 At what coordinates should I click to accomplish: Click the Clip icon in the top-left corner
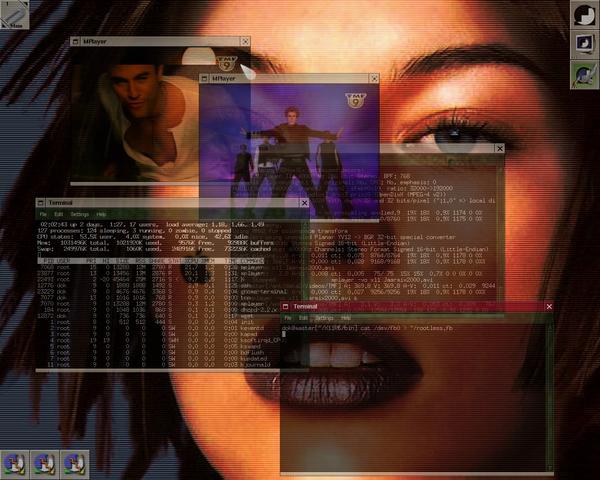pyautogui.click(x=14, y=15)
